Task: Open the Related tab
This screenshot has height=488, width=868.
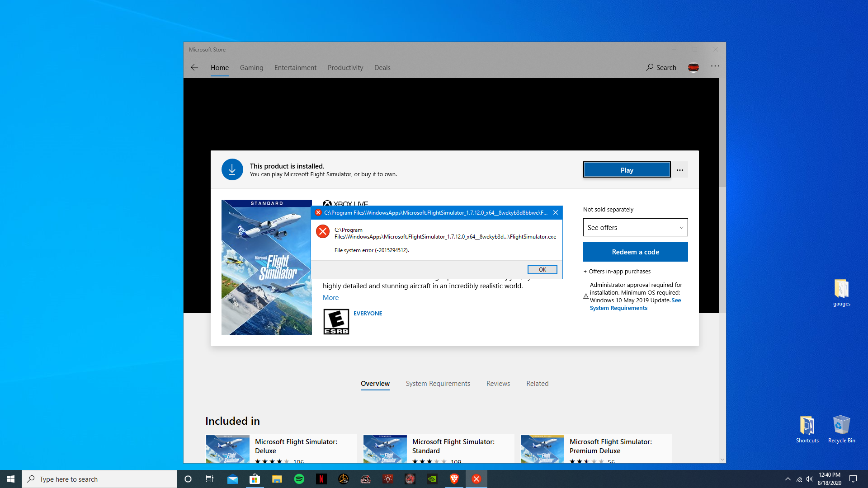Action: click(x=537, y=383)
